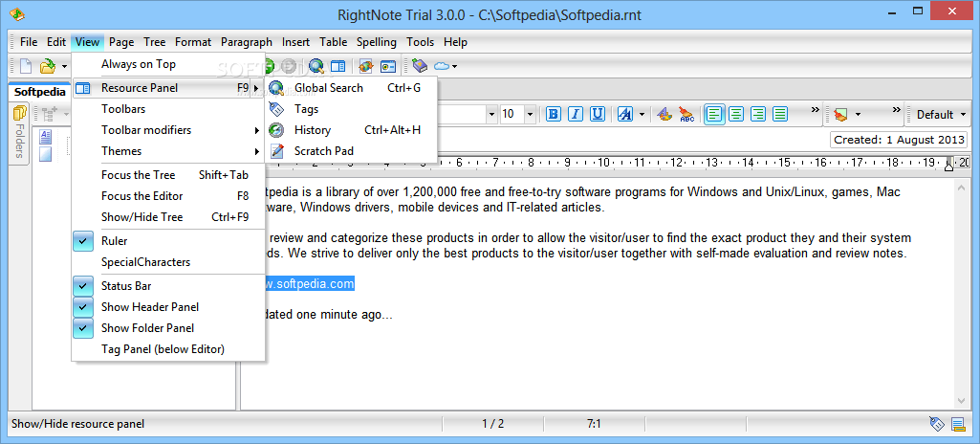Click the paint palette color icon
The width and height of the screenshot is (980, 444).
[x=664, y=114]
